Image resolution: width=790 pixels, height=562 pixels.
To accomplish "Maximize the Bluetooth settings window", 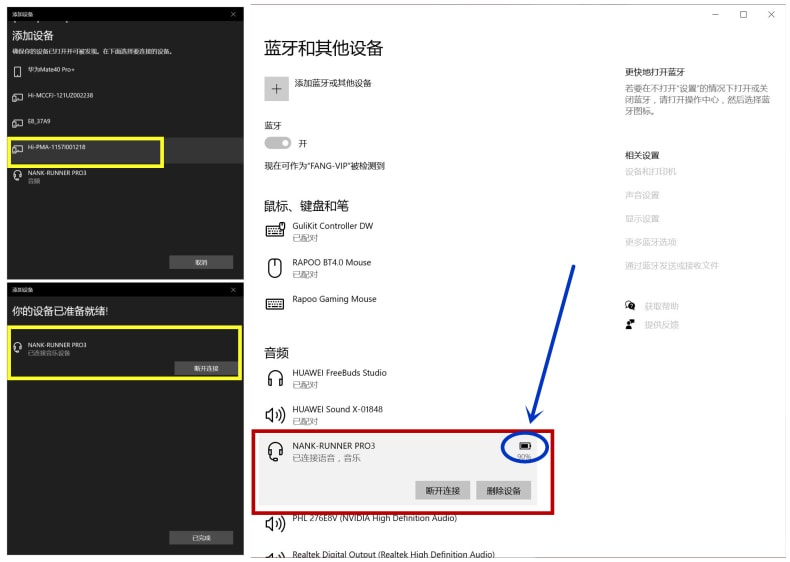I will click(x=743, y=15).
